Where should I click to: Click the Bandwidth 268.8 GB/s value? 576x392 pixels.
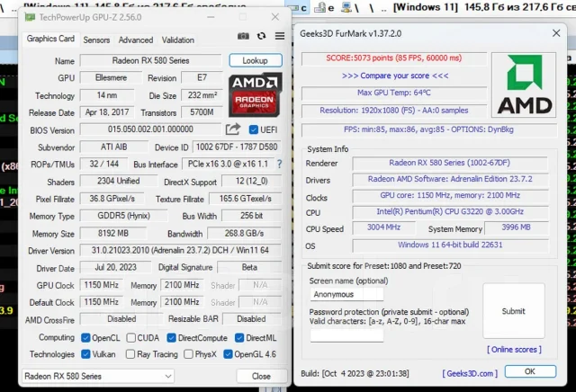244,233
